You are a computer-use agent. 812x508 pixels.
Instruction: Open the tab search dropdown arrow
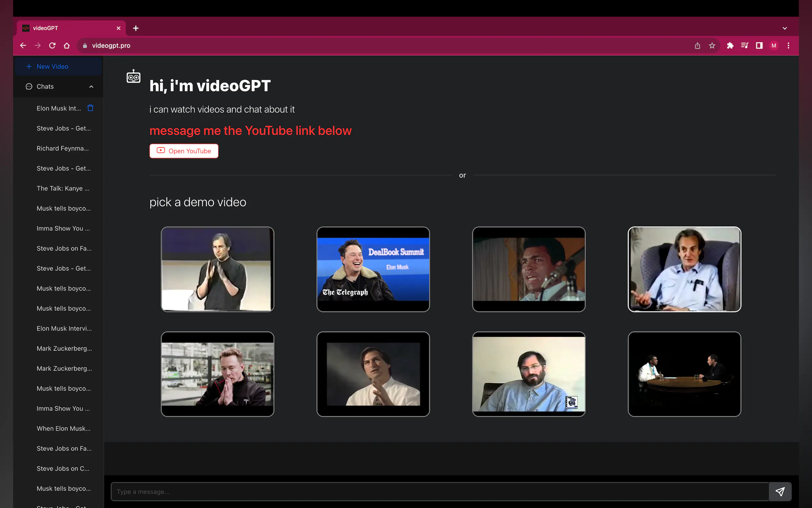click(x=785, y=28)
